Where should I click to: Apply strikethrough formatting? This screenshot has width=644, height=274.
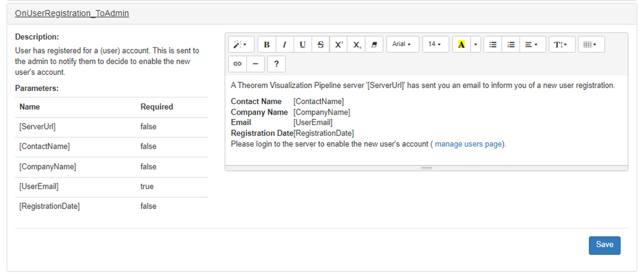pos(321,45)
